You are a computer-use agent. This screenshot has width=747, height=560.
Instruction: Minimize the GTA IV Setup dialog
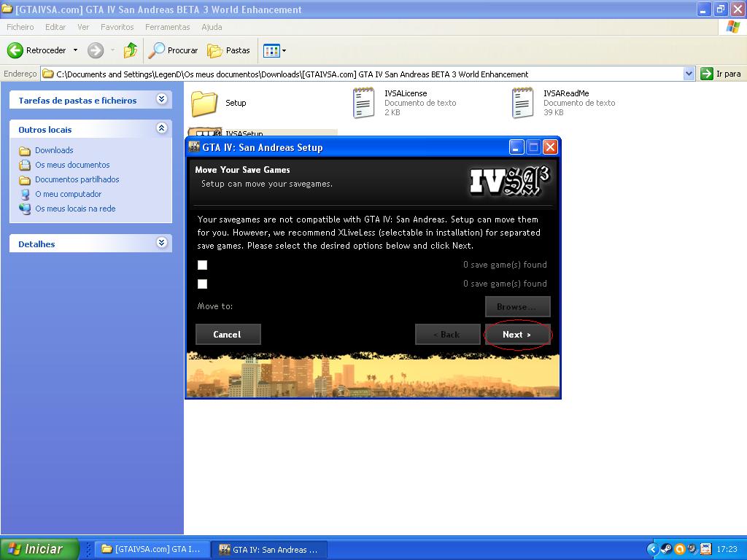(516, 147)
